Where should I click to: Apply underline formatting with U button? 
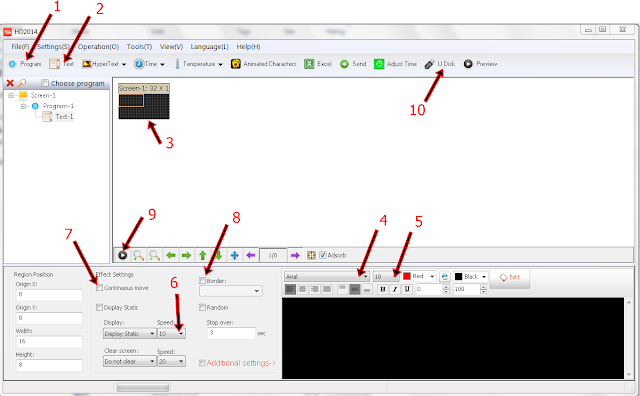coord(407,289)
